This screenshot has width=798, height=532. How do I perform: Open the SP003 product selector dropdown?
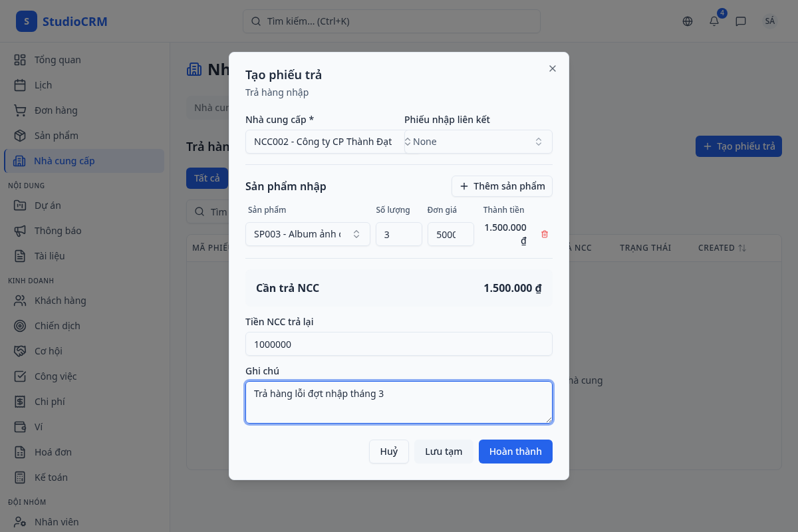tap(307, 234)
